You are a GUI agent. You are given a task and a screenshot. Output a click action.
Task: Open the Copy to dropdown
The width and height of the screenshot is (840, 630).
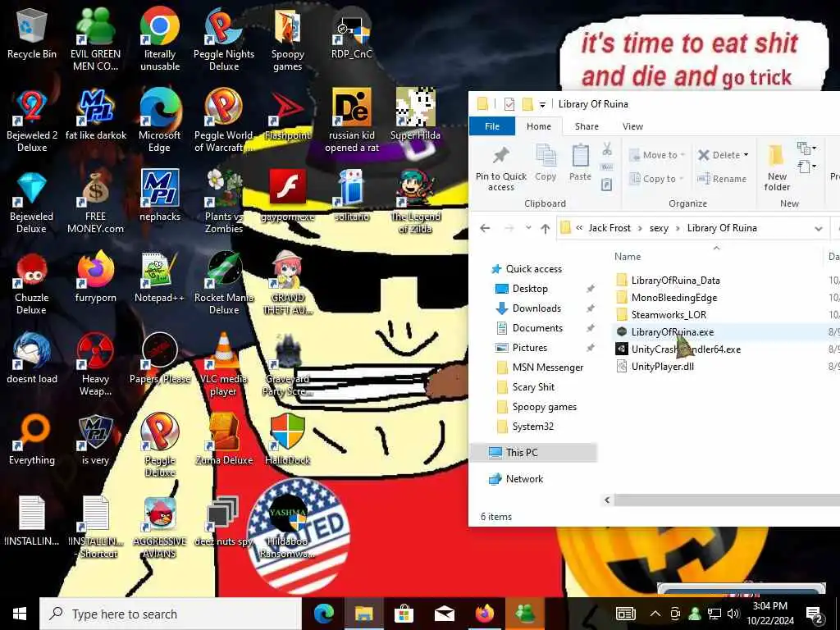(657, 178)
